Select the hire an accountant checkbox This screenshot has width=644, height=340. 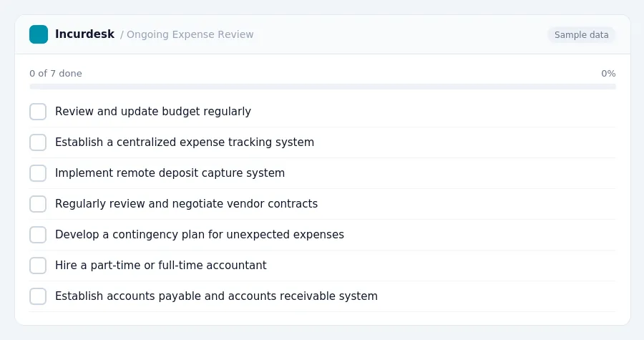[38, 266]
